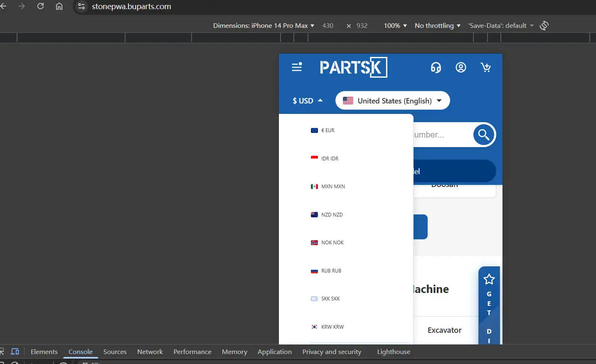Click the blue search magnifier button
The width and height of the screenshot is (596, 364).
click(483, 135)
